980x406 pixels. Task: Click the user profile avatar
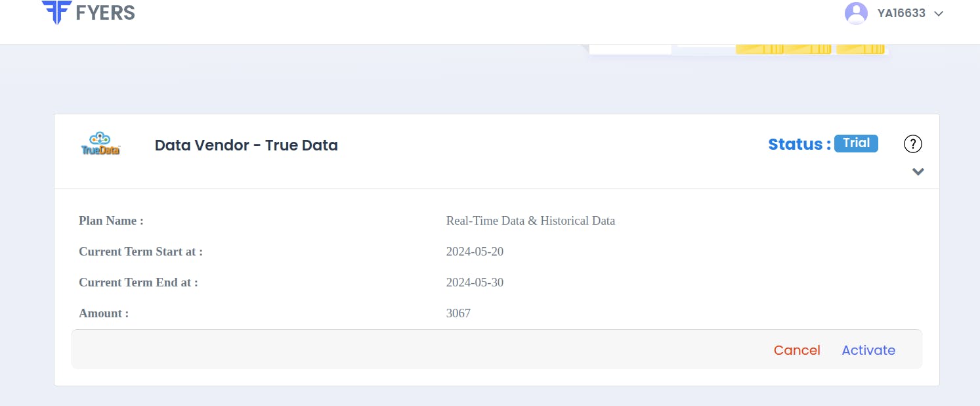[856, 13]
